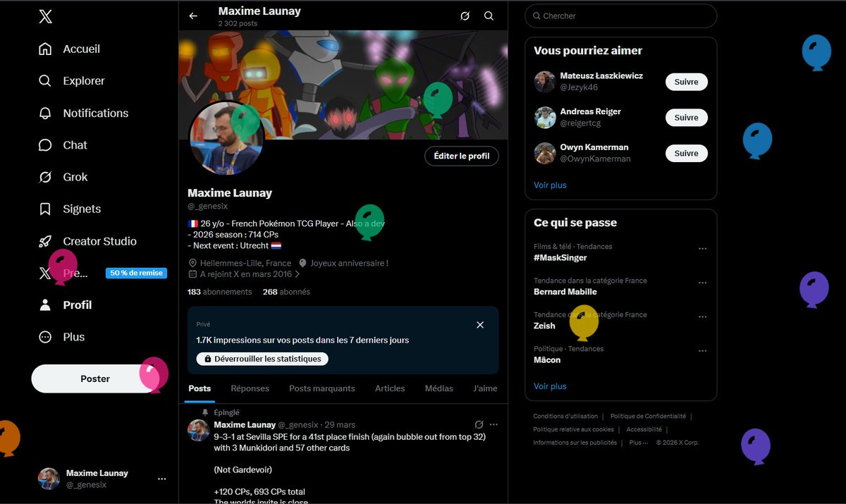Open options dots for Zeish trend
Image resolution: width=846 pixels, height=504 pixels.
pos(702,317)
